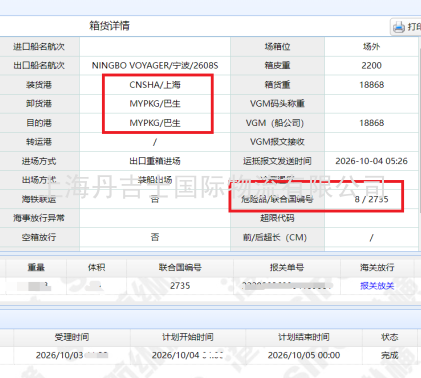Image resolution: width=421 pixels, height=378 pixels.
Task: Click the 危险品/联合国编号 label
Action: coord(277,199)
